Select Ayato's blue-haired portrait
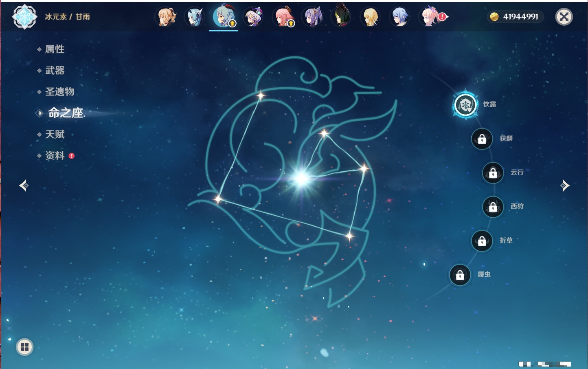Screen dimensions: 588x369 pyautogui.click(x=400, y=17)
